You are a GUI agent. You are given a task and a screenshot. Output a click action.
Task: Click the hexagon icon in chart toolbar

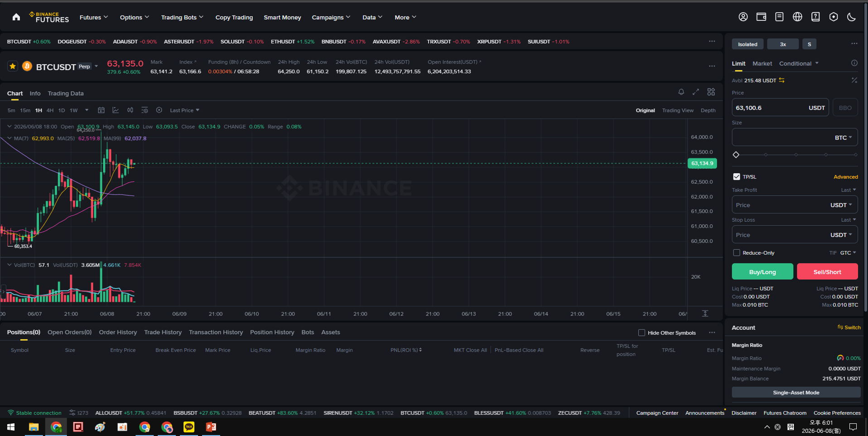[159, 110]
